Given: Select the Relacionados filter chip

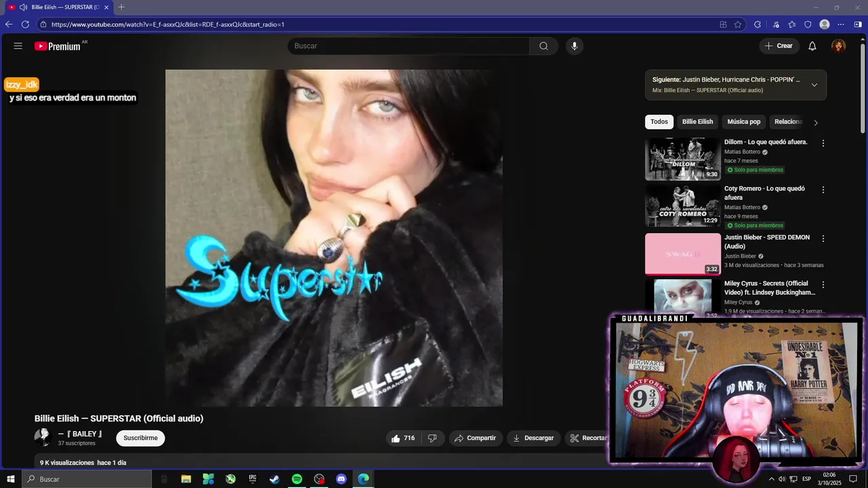Looking at the screenshot, I should [788, 122].
